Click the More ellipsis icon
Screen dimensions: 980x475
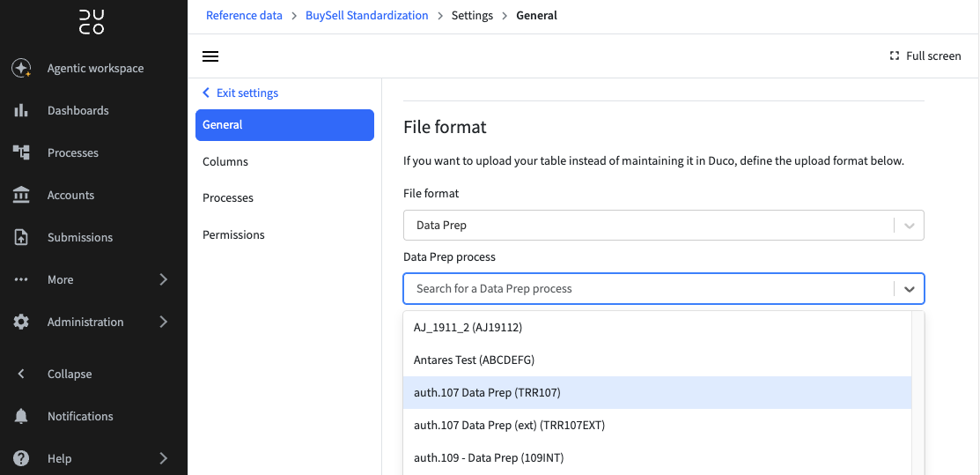[x=21, y=279]
